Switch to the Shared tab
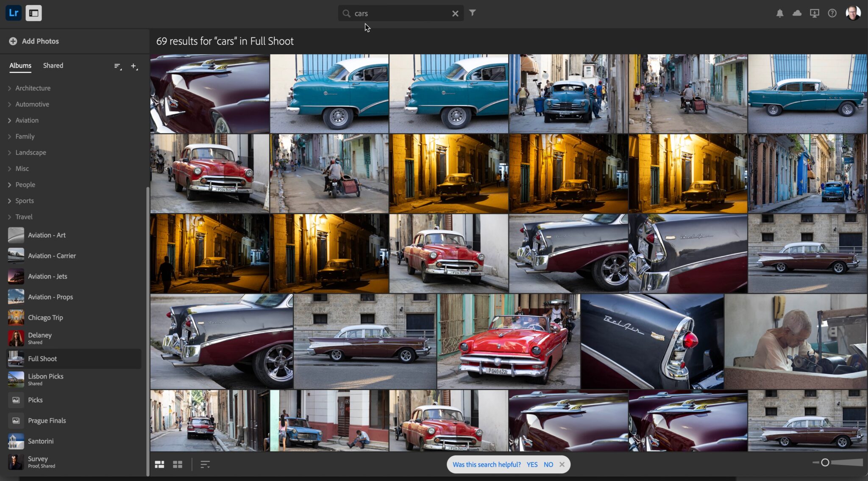Screen dimensions: 868x481 pos(53,65)
